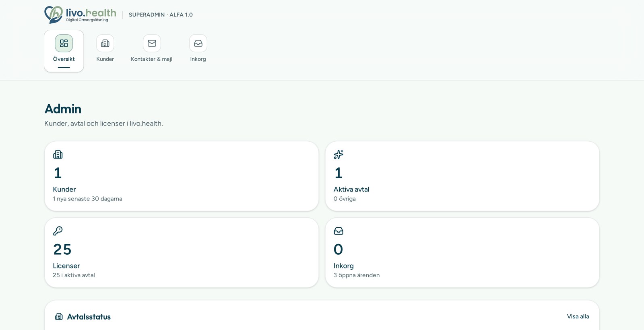Go to the Inkorg tab label
The image size is (644, 330).
coord(198,59)
